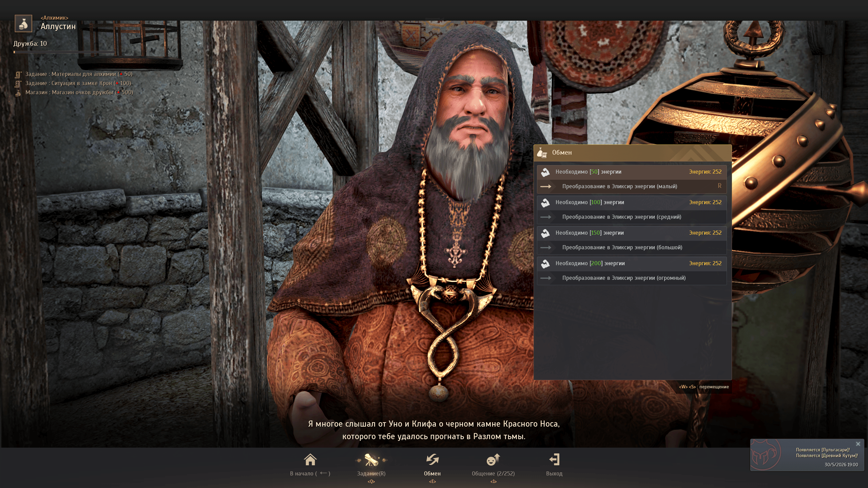Select Преобразование в Эликсир энергии (огромный)
The image size is (868, 488).
(632, 278)
